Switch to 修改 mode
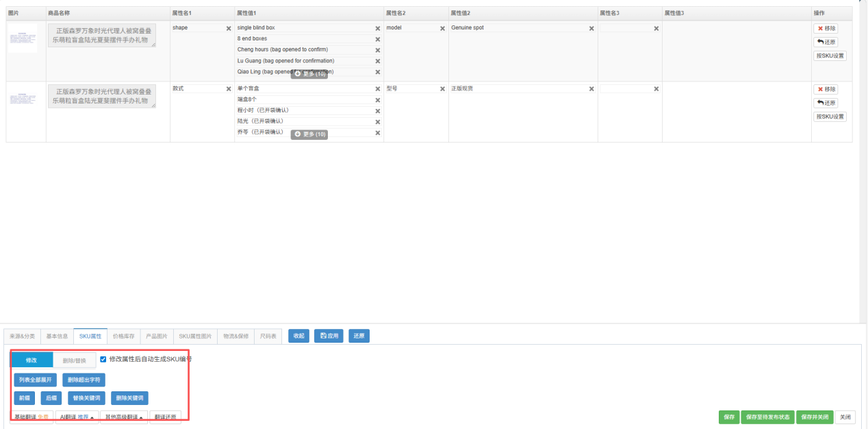 click(31, 360)
